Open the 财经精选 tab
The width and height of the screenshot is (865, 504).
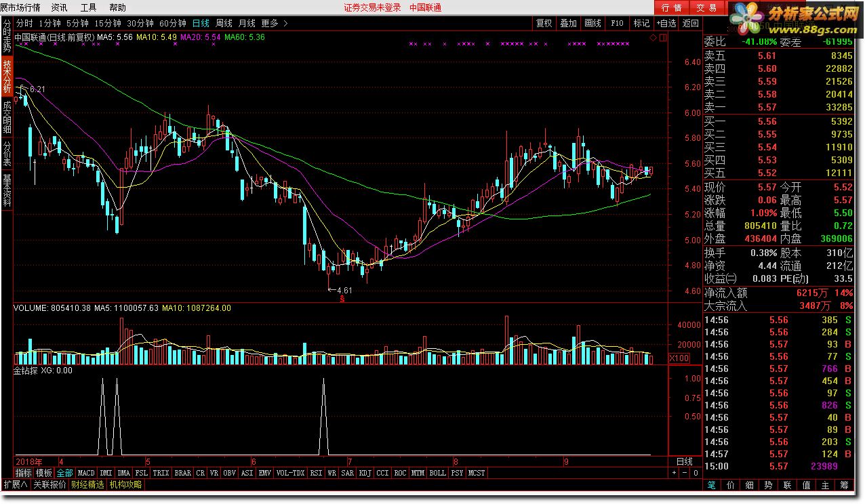pos(88,485)
